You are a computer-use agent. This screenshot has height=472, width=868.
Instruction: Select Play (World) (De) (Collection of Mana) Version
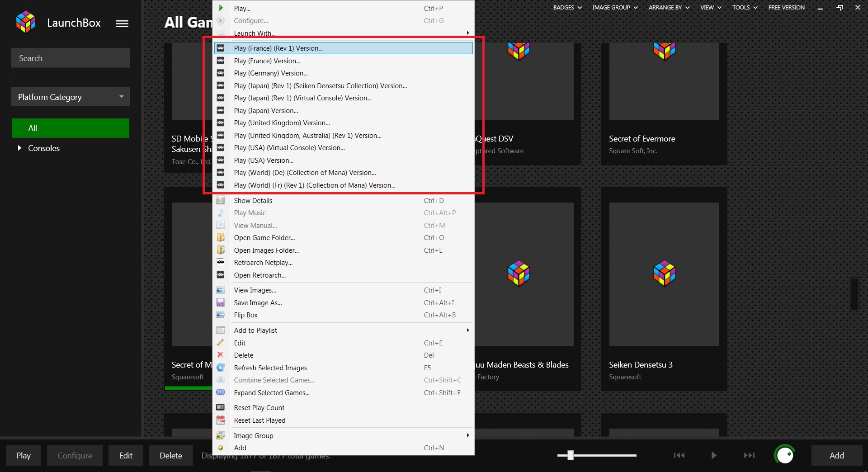[x=344, y=172]
